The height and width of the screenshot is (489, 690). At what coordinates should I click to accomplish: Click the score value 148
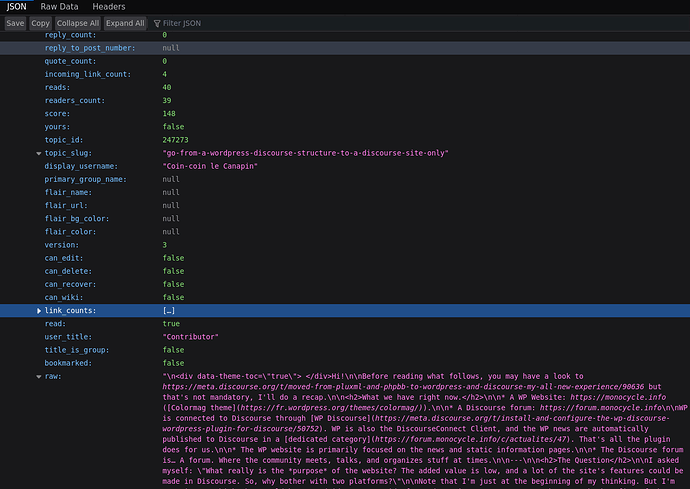pos(169,114)
